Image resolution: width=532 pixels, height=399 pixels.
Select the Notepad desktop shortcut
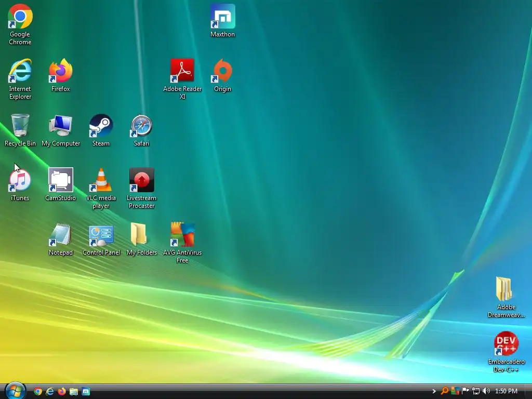[x=60, y=239]
